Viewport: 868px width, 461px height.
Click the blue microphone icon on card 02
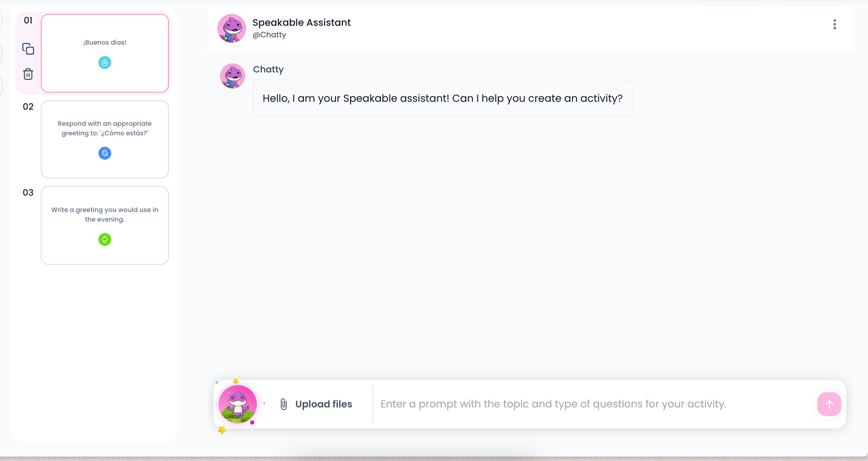pos(105,153)
